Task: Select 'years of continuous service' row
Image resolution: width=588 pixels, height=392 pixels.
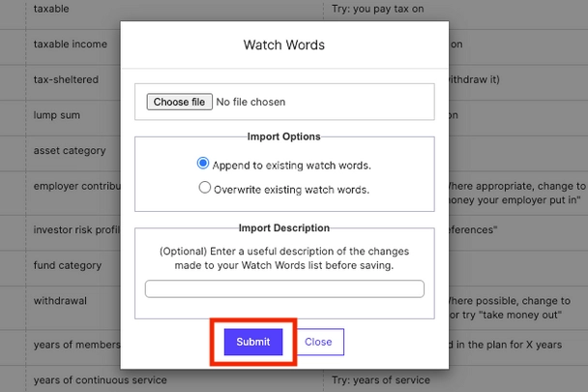Action: [100, 380]
